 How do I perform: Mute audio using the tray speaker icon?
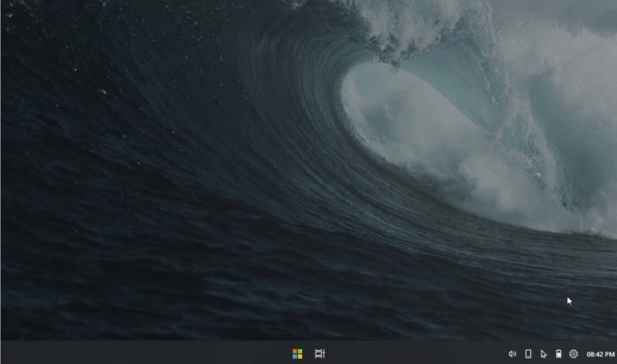[512, 353]
